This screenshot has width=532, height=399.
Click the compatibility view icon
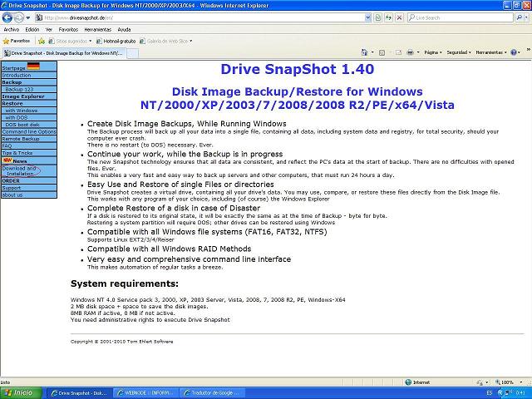[x=378, y=17]
